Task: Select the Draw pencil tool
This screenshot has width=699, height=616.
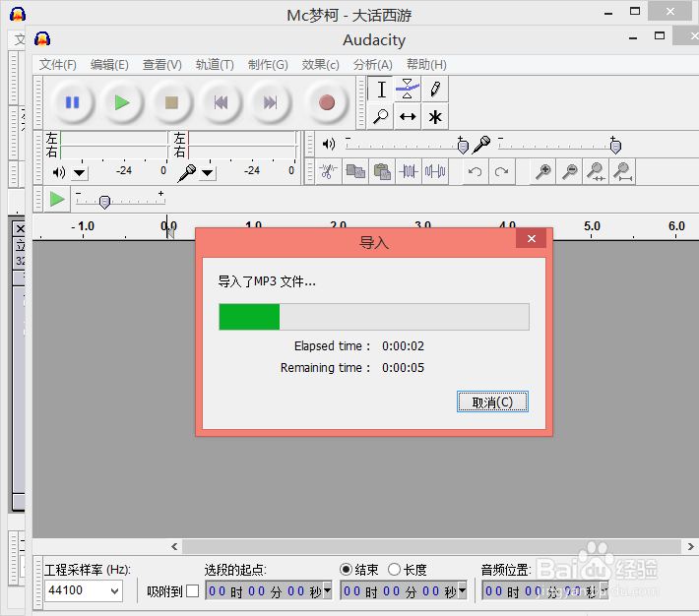Action: pos(435,90)
